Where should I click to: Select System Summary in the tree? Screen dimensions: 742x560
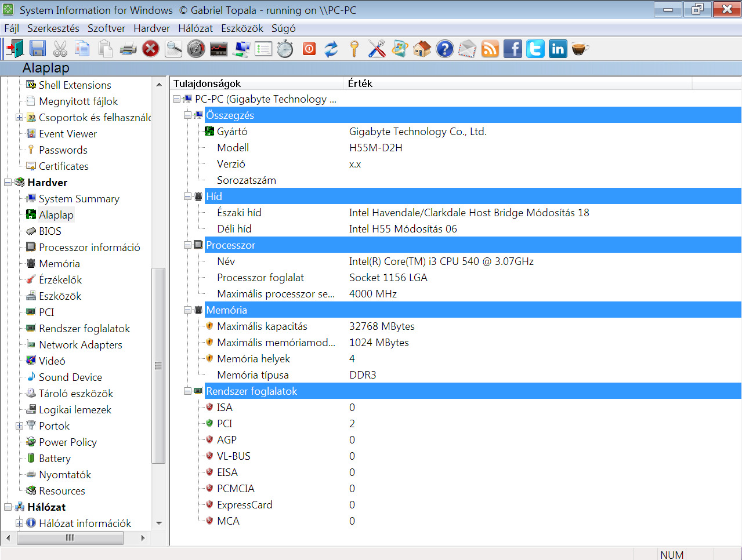point(79,199)
